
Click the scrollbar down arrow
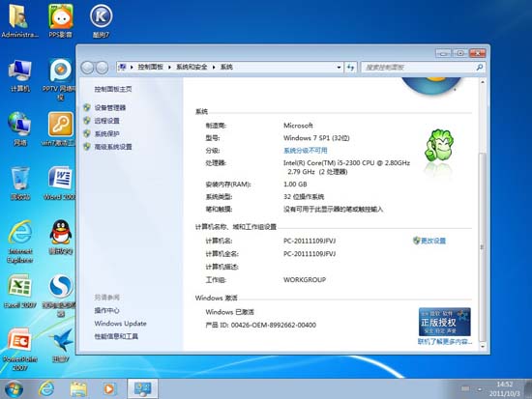pos(482,347)
